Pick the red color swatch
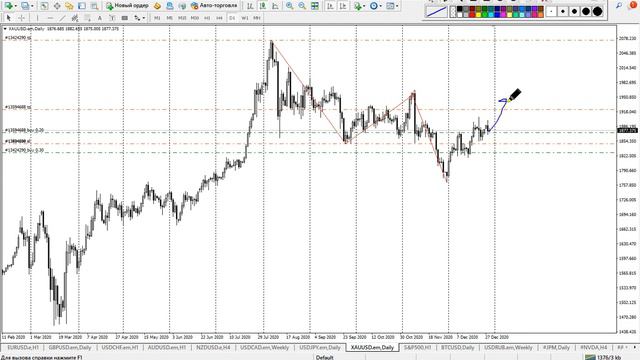The image size is (640, 360). point(472,15)
